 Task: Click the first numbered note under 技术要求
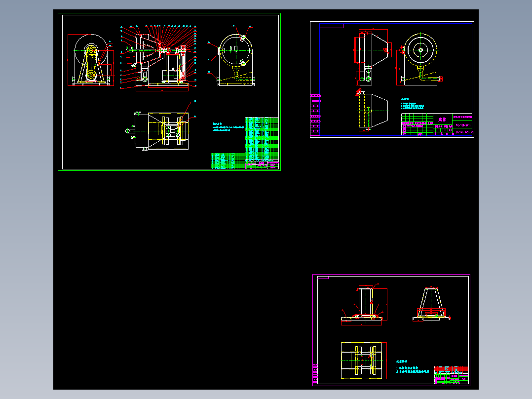(x=407, y=368)
